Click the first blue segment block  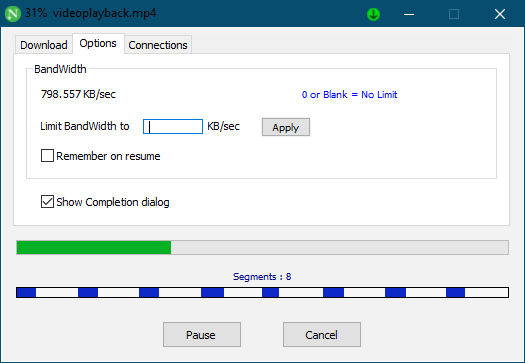point(26,293)
